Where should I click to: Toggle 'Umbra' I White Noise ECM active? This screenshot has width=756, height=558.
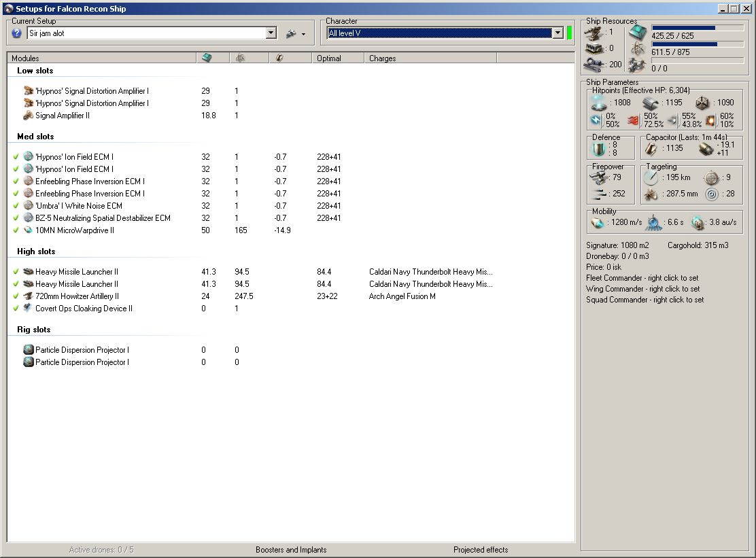pyautogui.click(x=16, y=206)
